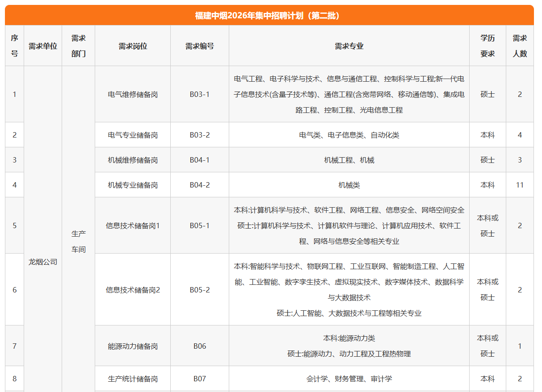Select the 电气维修储备岗 position cell
The width and height of the screenshot is (542, 392).
(x=133, y=94)
